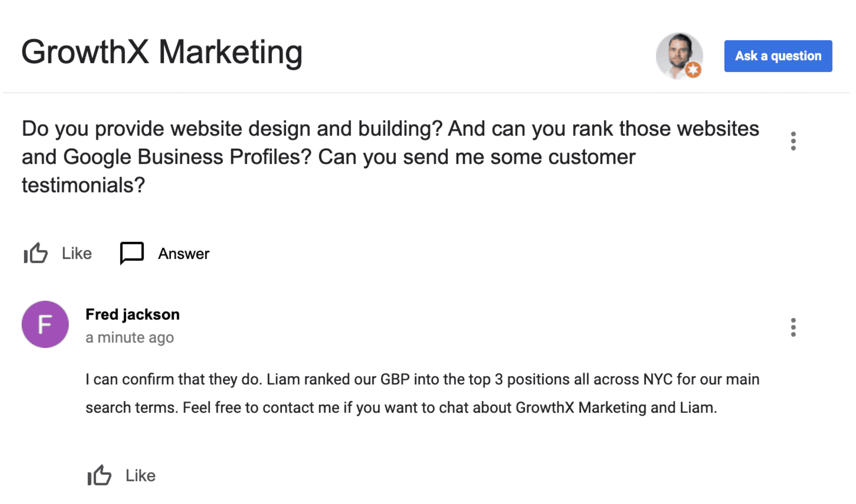Open the Fred jackson profile name link
856x504 pixels.
pos(132,314)
